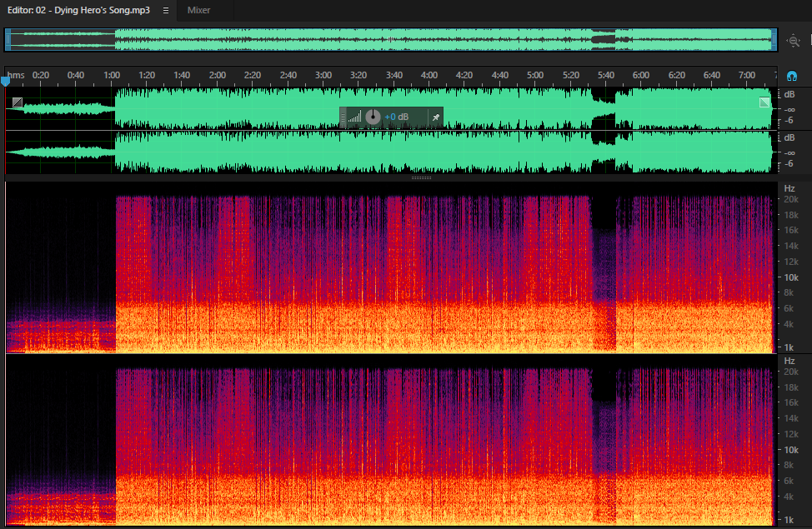Click the blue playhead marker at start
The image size is (812, 529).
coord(5,81)
